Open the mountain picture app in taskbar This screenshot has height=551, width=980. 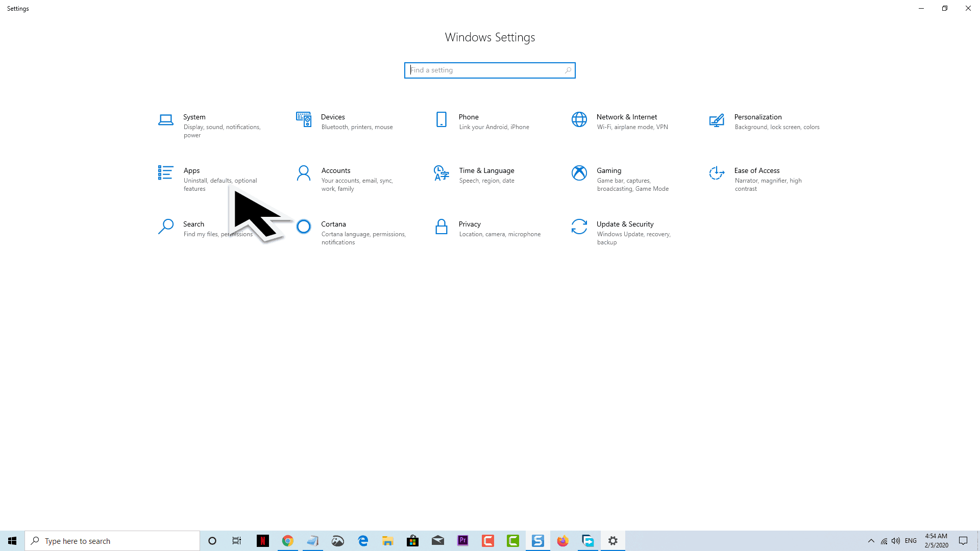click(x=338, y=541)
